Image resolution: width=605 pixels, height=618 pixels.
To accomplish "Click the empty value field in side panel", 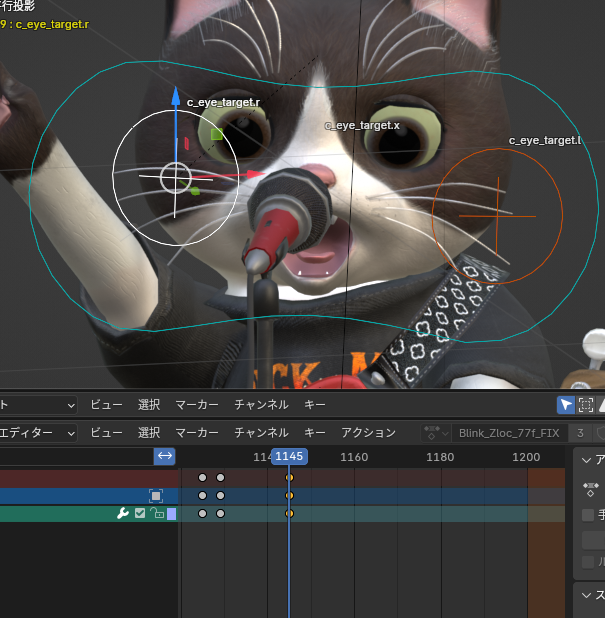I will tap(594, 540).
